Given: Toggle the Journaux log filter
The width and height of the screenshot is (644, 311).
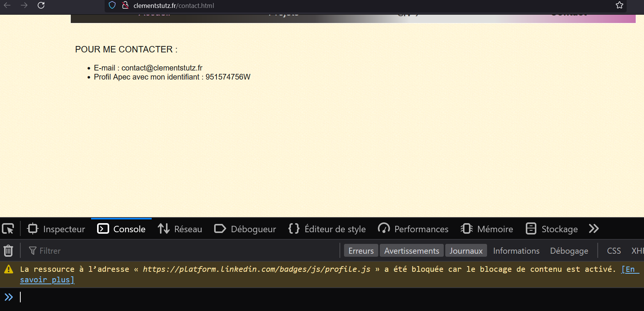Looking at the screenshot, I should [466, 251].
